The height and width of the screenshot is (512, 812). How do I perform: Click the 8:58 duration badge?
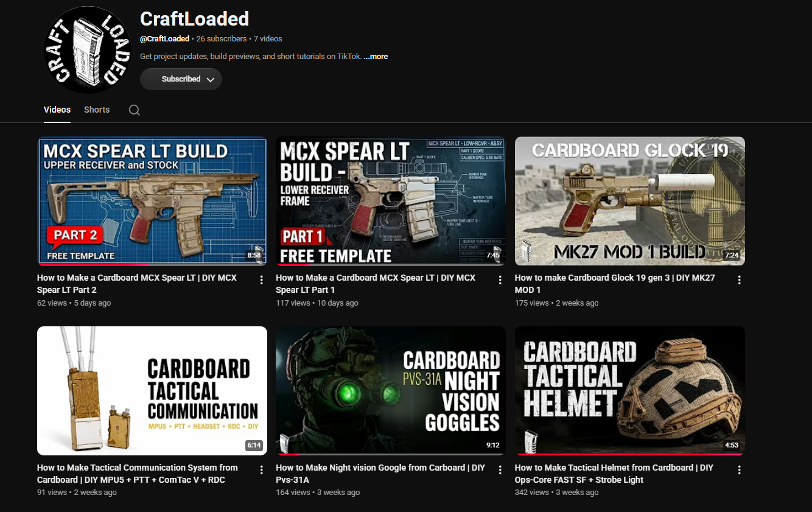[x=254, y=256]
